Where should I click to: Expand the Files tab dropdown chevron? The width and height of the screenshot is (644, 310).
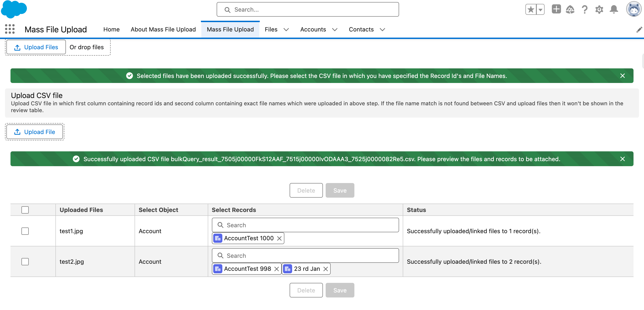[286, 29]
